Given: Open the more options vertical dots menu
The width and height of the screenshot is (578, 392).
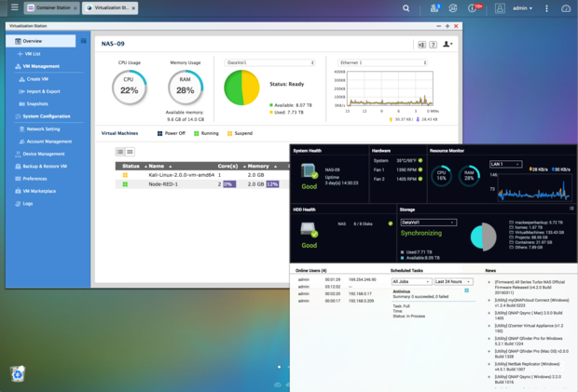Looking at the screenshot, I should [546, 8].
